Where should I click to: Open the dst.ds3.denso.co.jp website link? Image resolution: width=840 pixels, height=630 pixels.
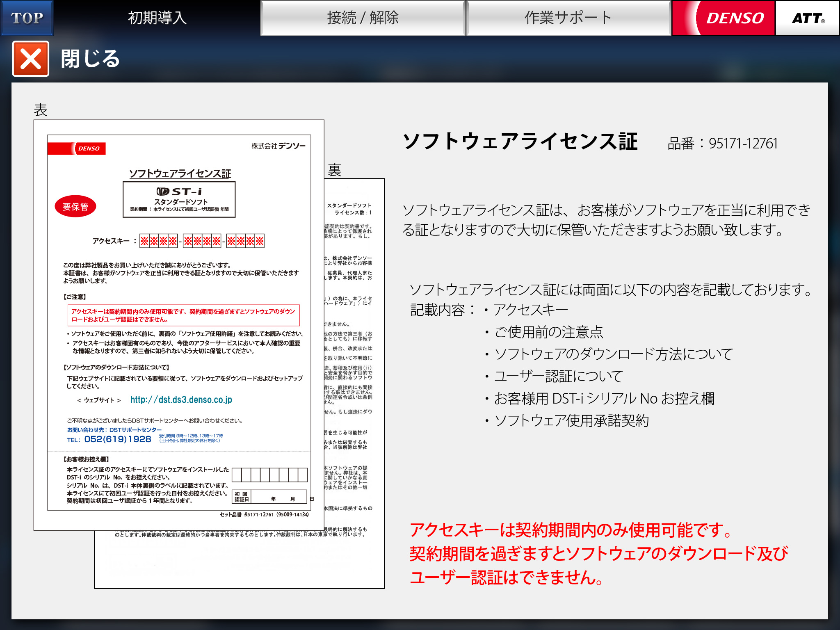[181, 399]
